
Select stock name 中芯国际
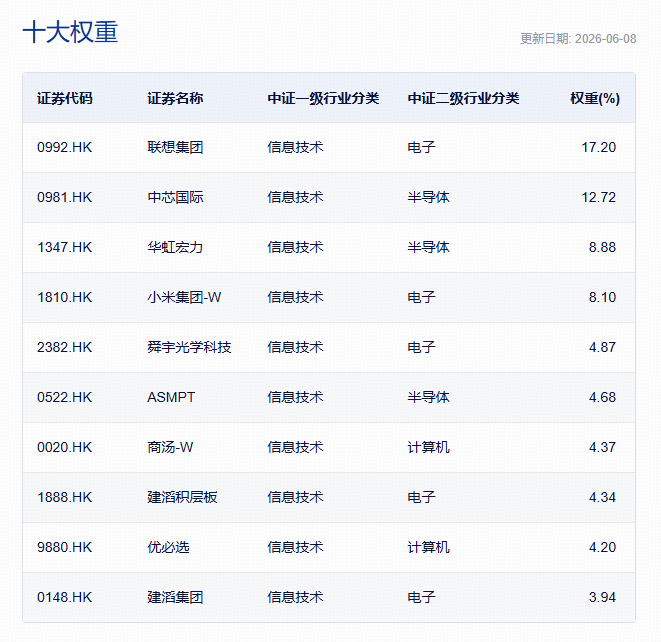[175, 197]
